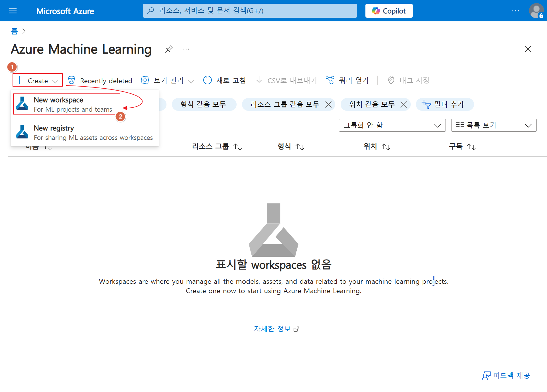The height and width of the screenshot is (392, 547).
Task: Select New registry menu item
Action: (x=85, y=132)
